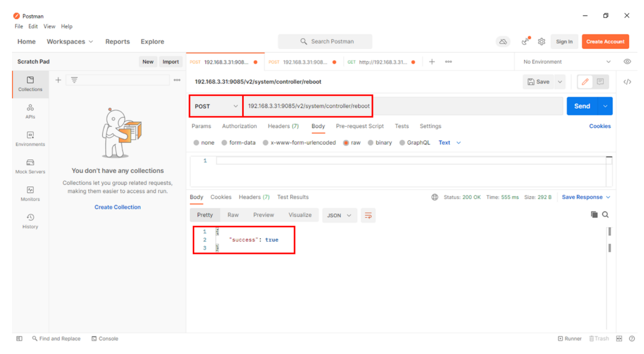Viewport: 644px width, 354px height.
Task: Open the POST method dropdown
Action: pos(216,106)
